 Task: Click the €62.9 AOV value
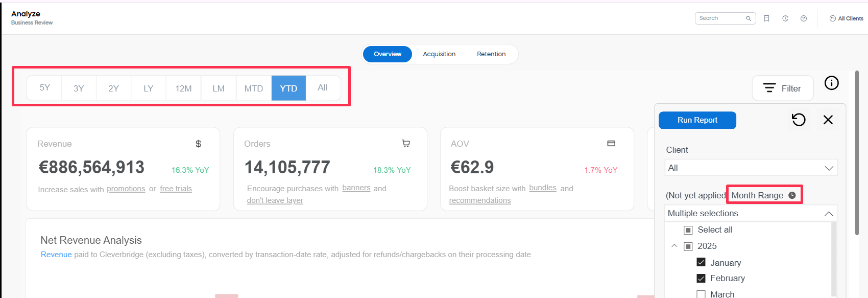(472, 167)
